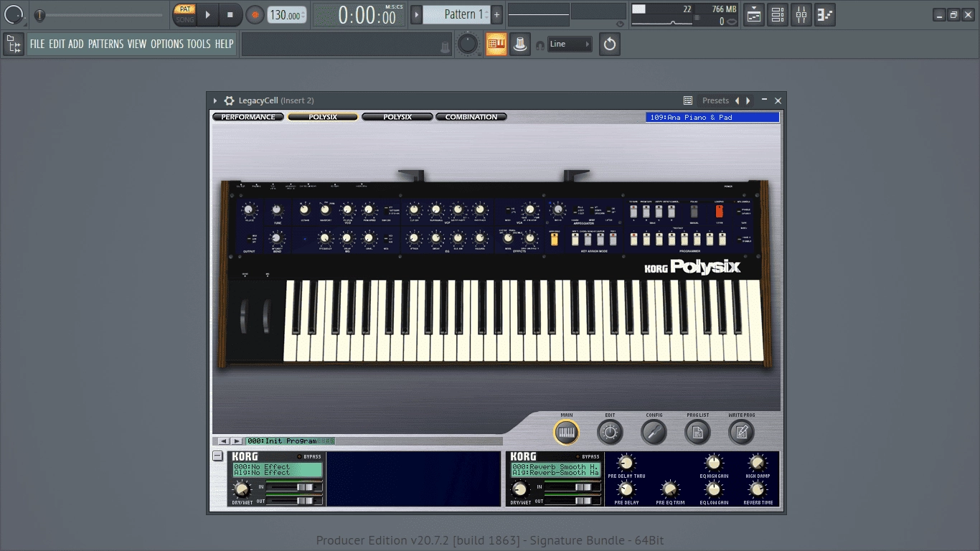Open the TOOLS menu

coord(199,44)
